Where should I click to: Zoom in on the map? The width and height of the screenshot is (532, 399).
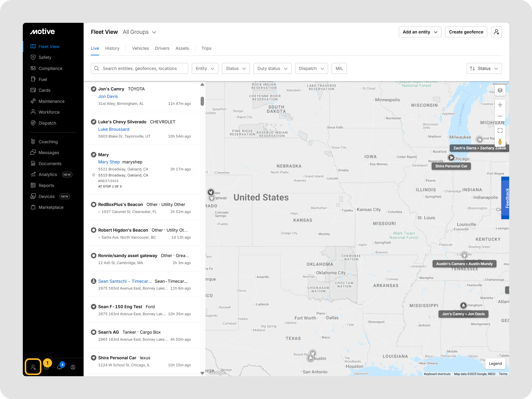500,105
